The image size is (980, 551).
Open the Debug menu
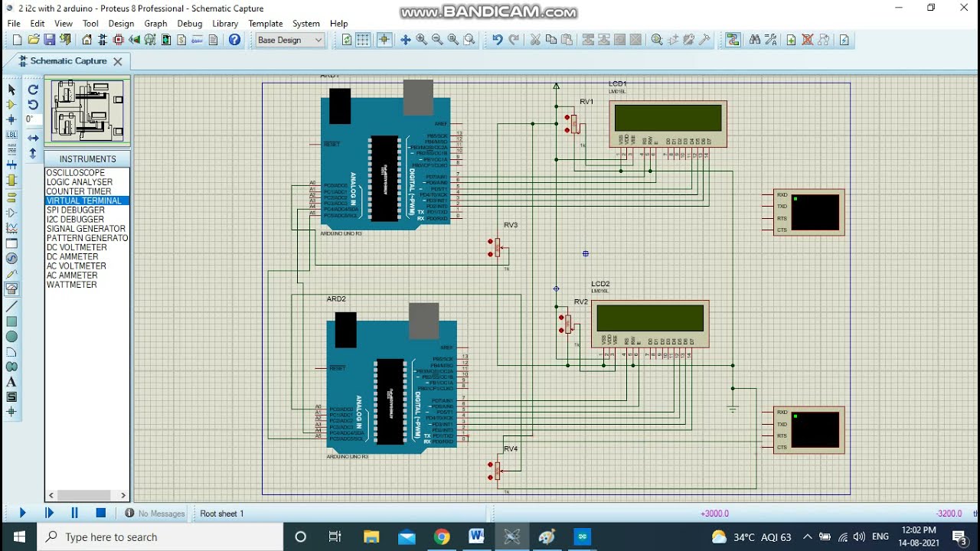click(190, 24)
